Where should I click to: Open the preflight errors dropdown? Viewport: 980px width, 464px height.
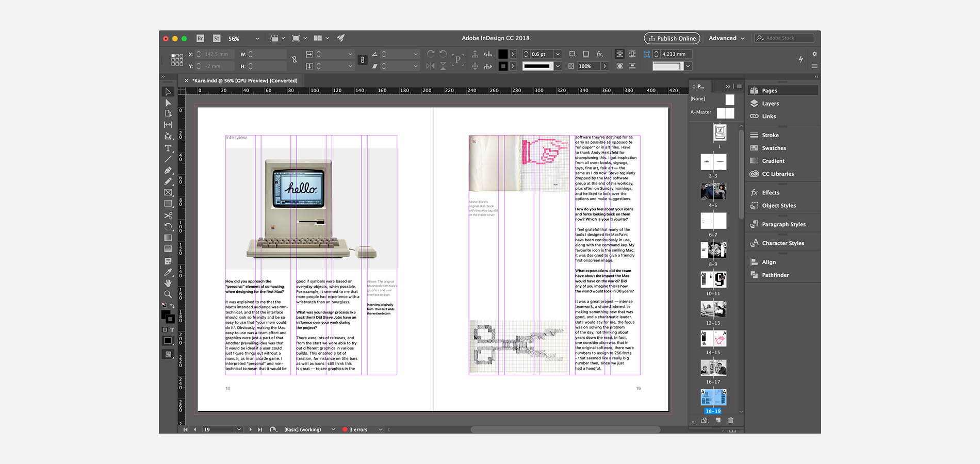click(381, 429)
